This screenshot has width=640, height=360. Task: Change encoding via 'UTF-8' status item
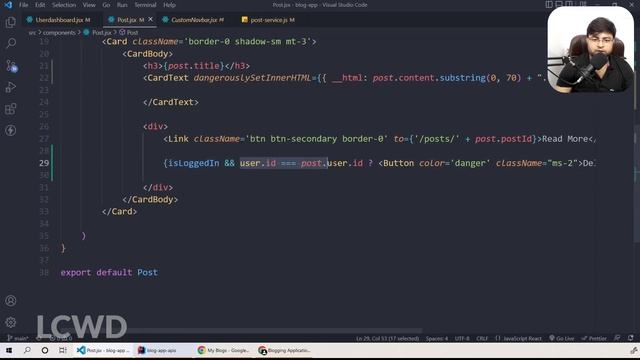tap(462, 338)
